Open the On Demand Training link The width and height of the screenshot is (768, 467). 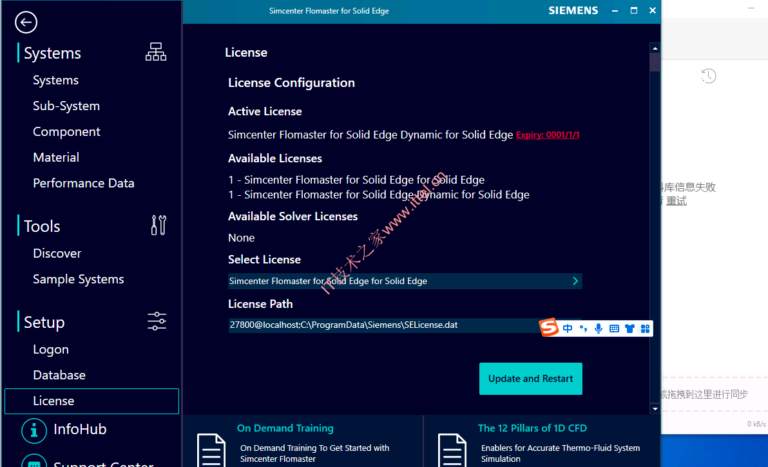tap(285, 428)
